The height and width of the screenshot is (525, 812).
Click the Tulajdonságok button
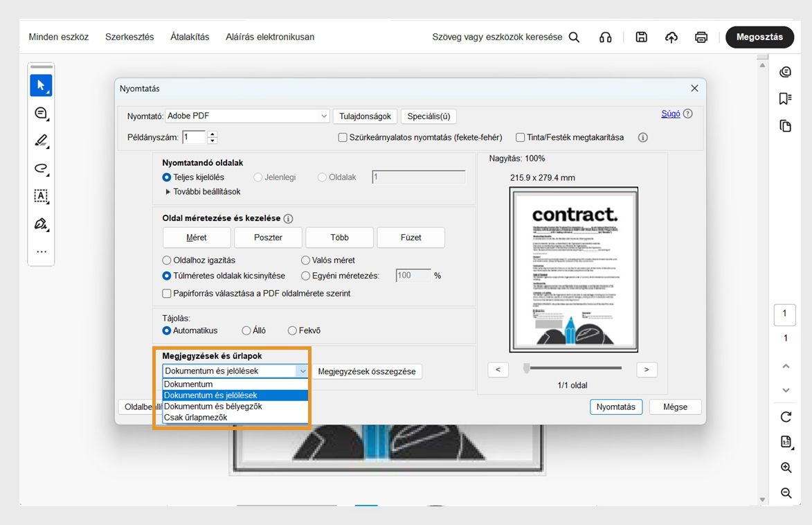pos(365,116)
